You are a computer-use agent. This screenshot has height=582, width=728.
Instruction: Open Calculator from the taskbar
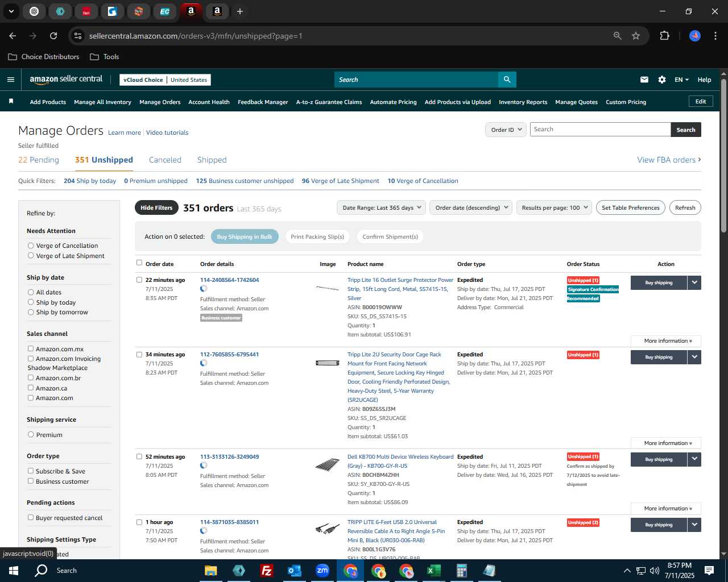tap(461, 571)
